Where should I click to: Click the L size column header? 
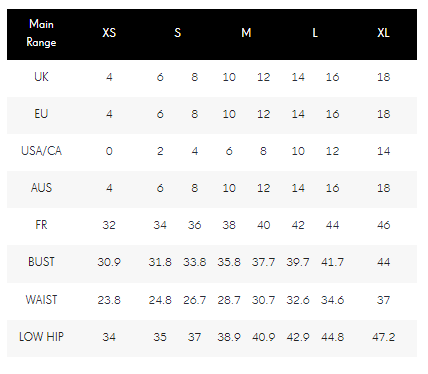[315, 33]
